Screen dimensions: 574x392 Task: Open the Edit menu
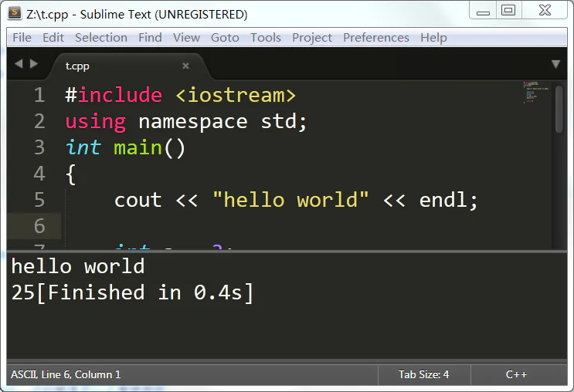coord(53,38)
